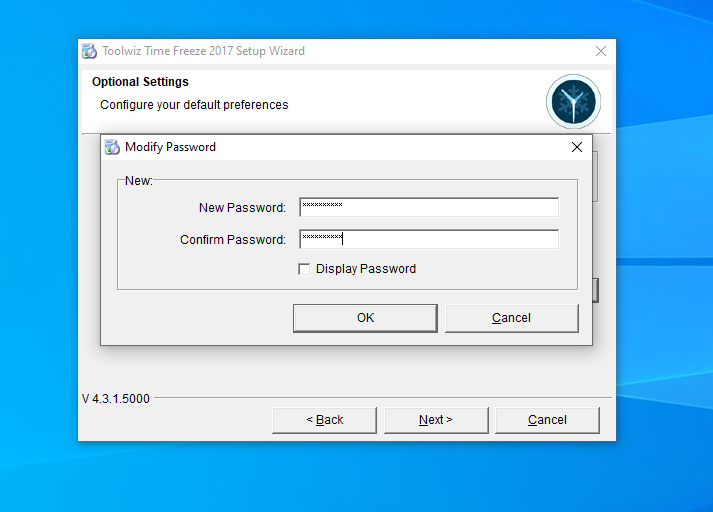Click the 'Configure your default preferences' text

click(194, 105)
